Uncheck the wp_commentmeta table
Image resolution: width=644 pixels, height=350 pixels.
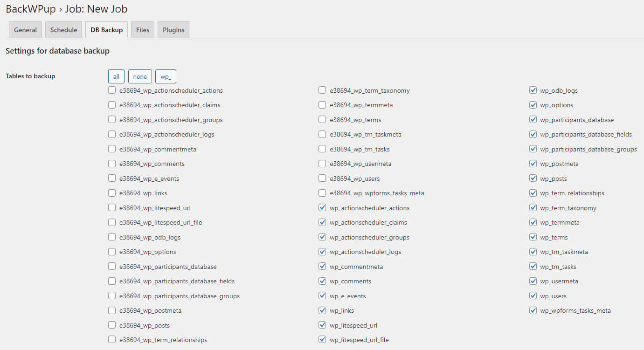click(x=322, y=266)
